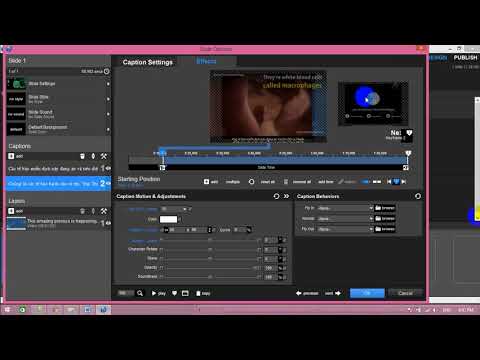Click the slide time clock icon
This screenshot has height=360, width=480.
[107, 71]
